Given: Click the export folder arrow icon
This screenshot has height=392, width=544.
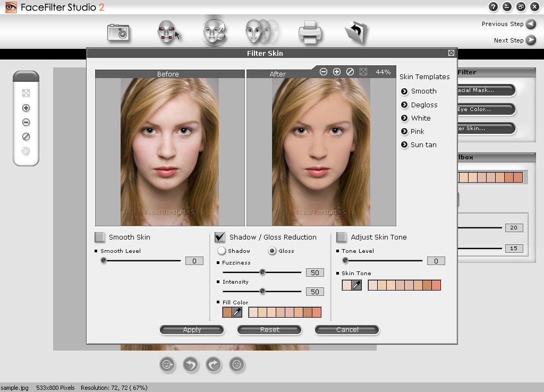Looking at the screenshot, I should [356, 32].
